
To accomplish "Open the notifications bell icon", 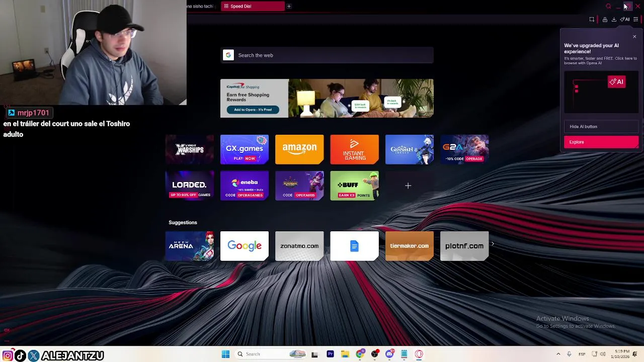I will click(x=635, y=354).
